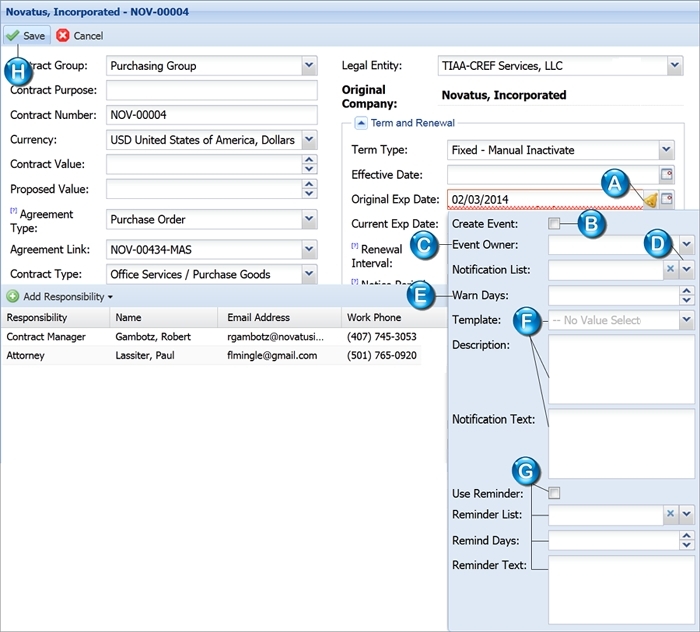Increase the Remind Days value

click(686, 536)
